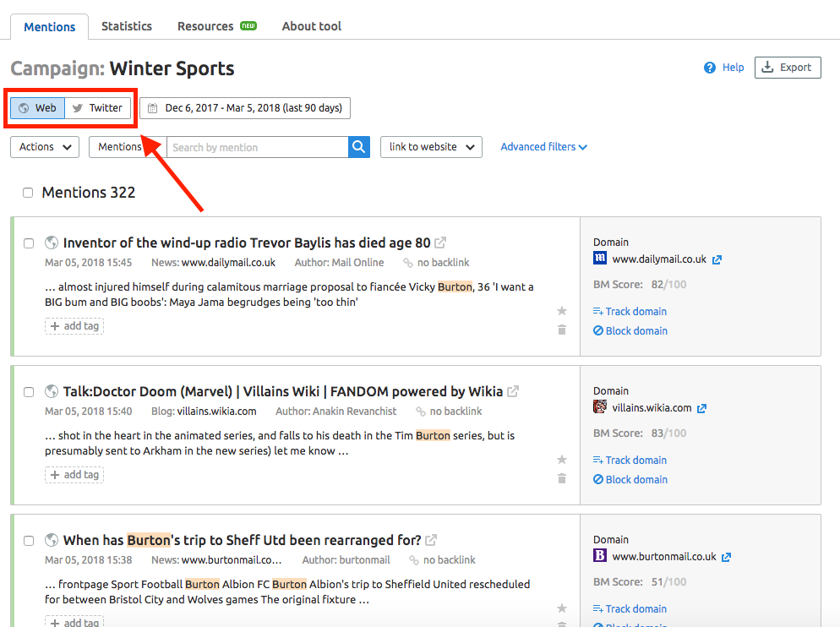Open the Resources tab
Screen dimensions: 840x627
tap(205, 26)
